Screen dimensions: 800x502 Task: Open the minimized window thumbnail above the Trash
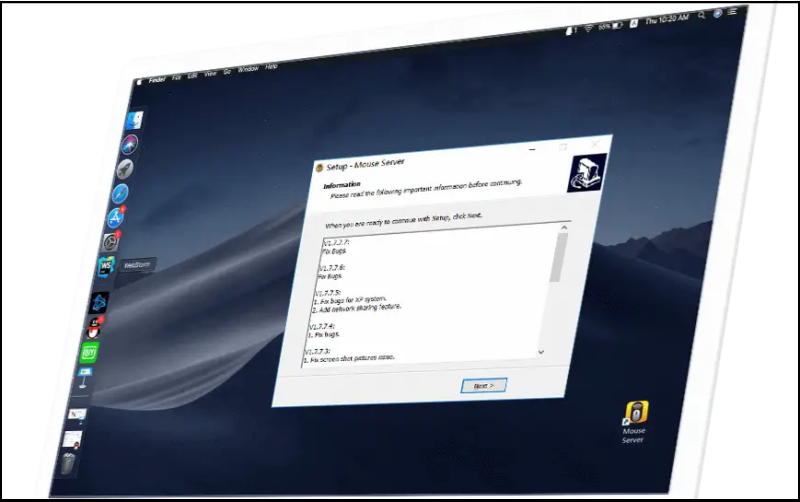(72, 439)
